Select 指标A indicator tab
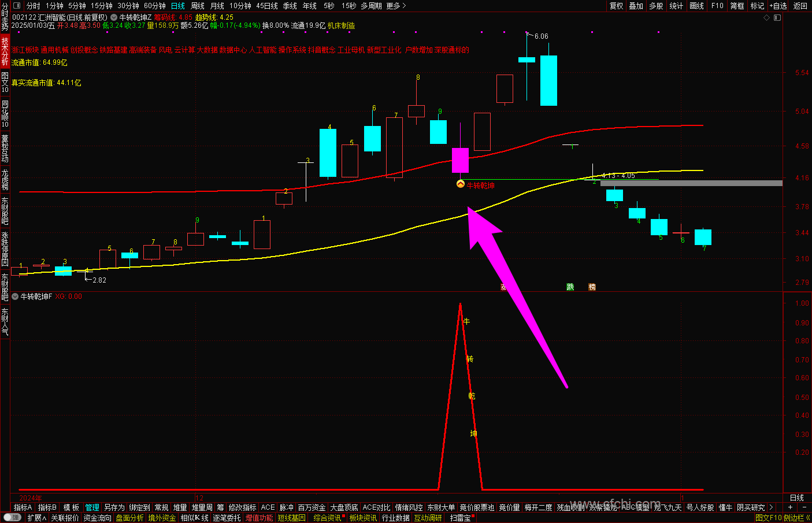Screen dimensions: 812x523 pyautogui.click(x=23, y=507)
